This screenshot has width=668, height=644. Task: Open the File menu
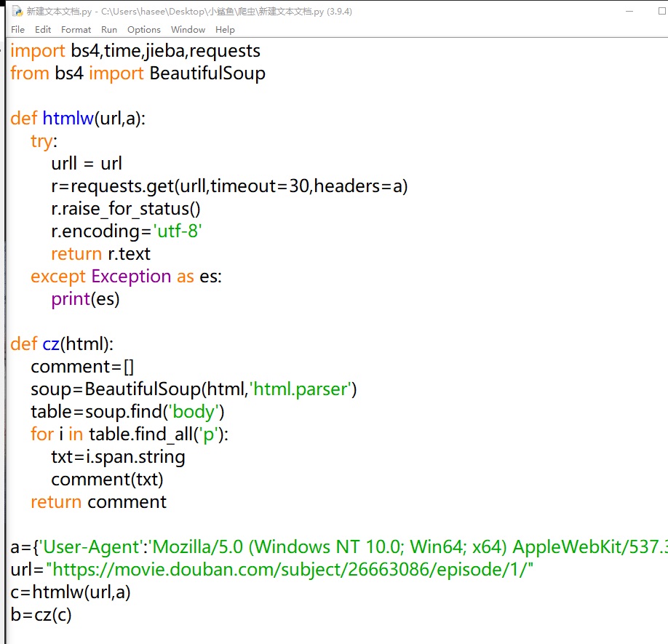(18, 30)
